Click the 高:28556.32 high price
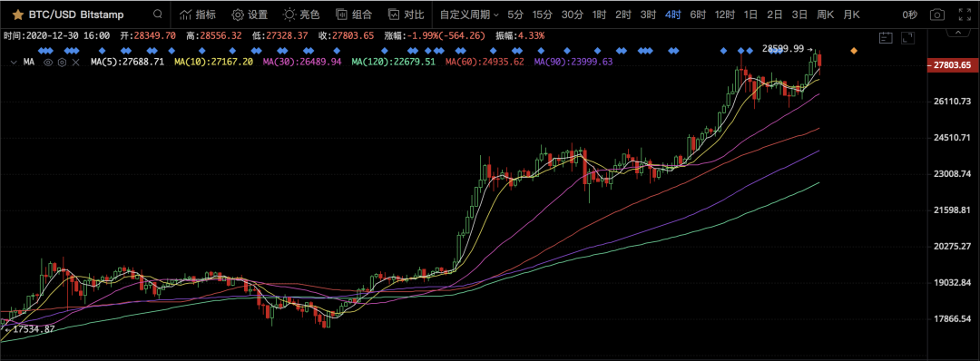 tap(214, 35)
